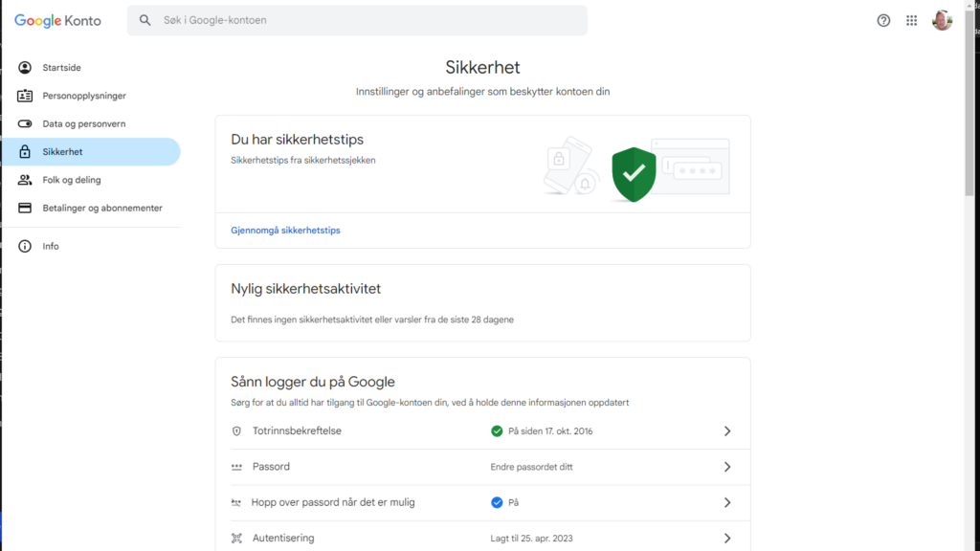Select Info in the sidebar
The width and height of the screenshot is (980, 551).
click(51, 246)
